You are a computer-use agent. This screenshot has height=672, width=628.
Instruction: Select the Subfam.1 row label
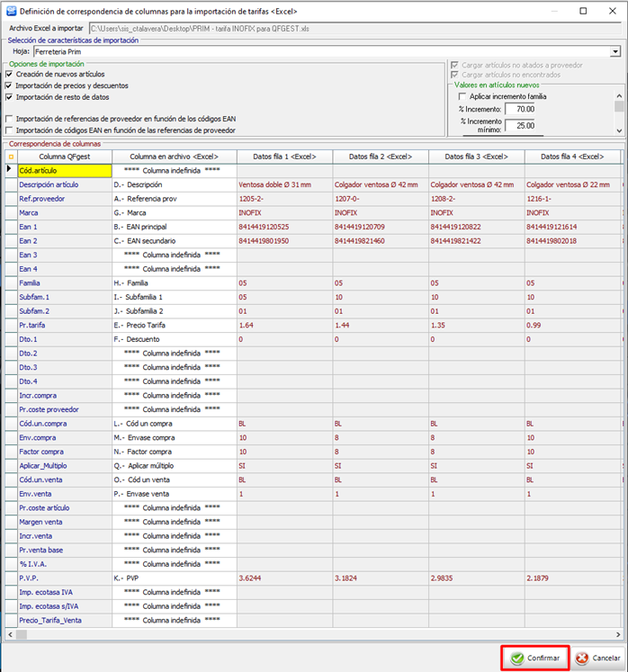(x=34, y=298)
